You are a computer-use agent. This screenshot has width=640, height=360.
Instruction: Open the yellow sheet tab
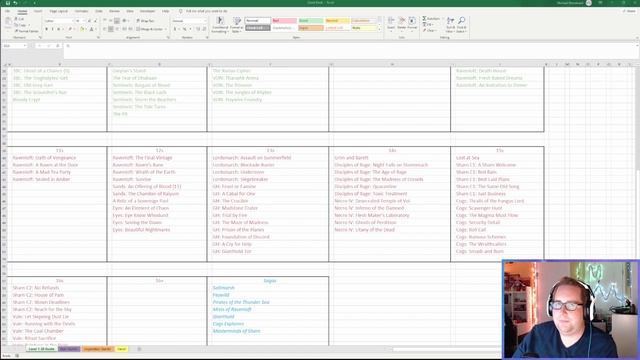[122, 349]
